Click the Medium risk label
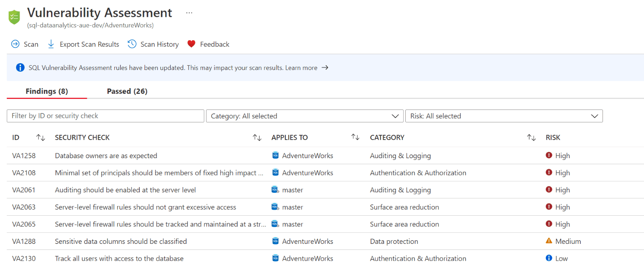Image resolution: width=644 pixels, height=266 pixels. pos(568,241)
